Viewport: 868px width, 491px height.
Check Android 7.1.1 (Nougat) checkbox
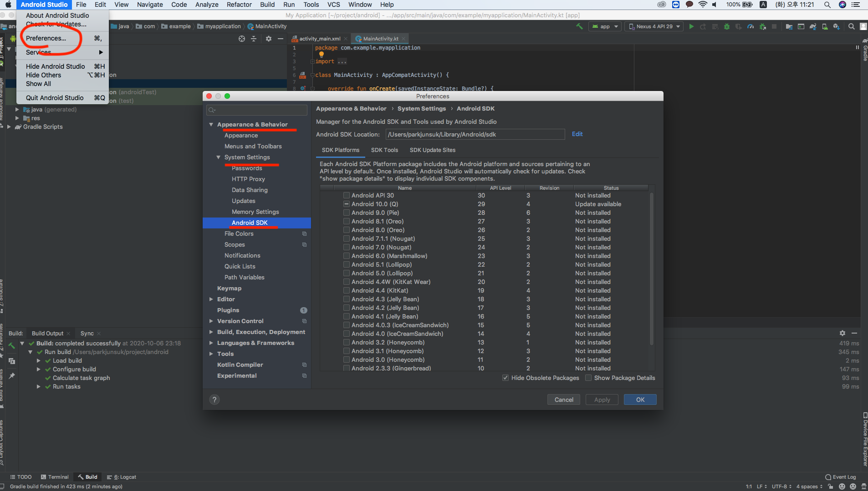coord(347,238)
